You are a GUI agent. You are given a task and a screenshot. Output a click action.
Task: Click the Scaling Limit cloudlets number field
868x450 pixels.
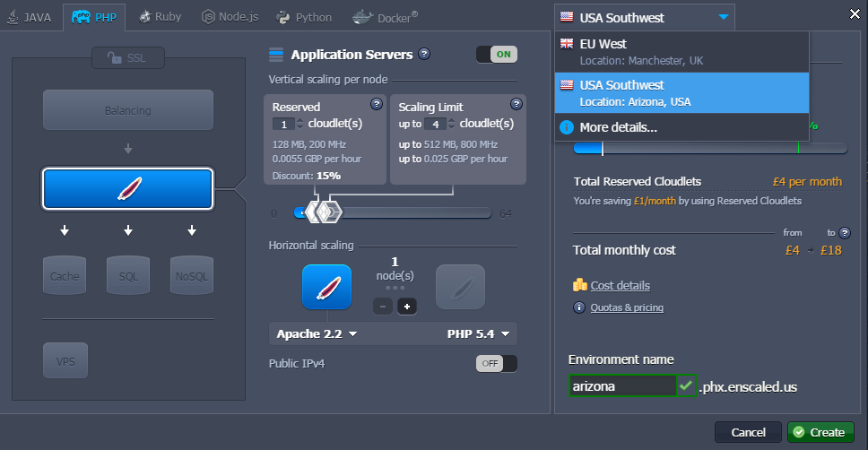click(x=435, y=124)
